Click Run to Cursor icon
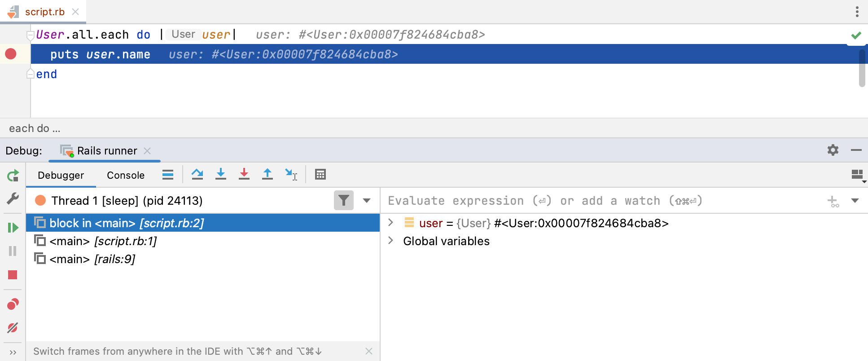The width and height of the screenshot is (868, 361). tap(291, 174)
